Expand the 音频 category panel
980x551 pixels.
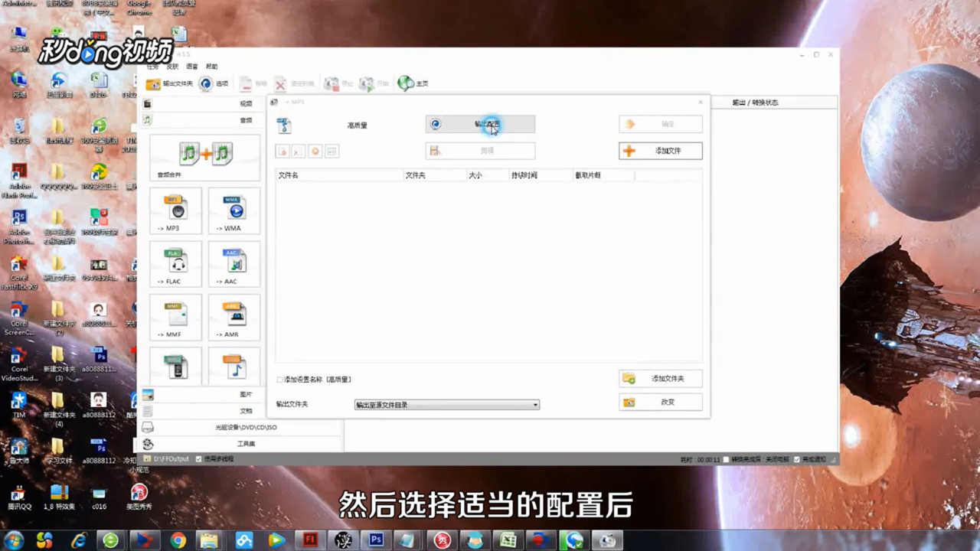[x=201, y=120]
